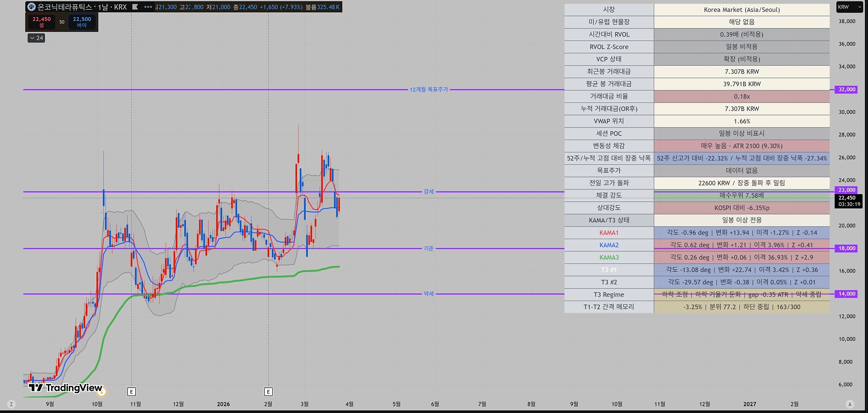
Task: Click the 2026 year label on time axis
Action: [223, 404]
